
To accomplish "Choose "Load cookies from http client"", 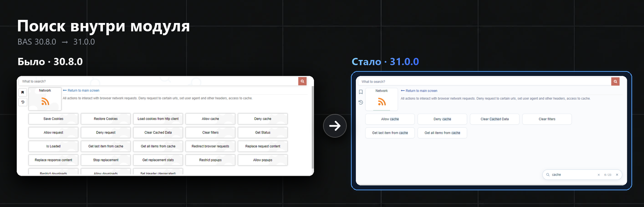I will 158,119.
